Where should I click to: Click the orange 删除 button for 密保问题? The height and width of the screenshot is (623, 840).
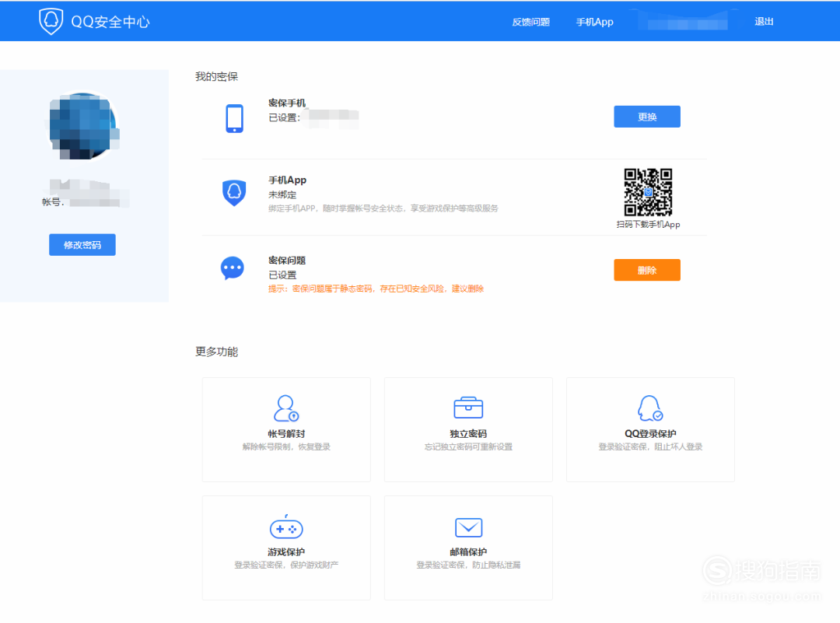647,270
